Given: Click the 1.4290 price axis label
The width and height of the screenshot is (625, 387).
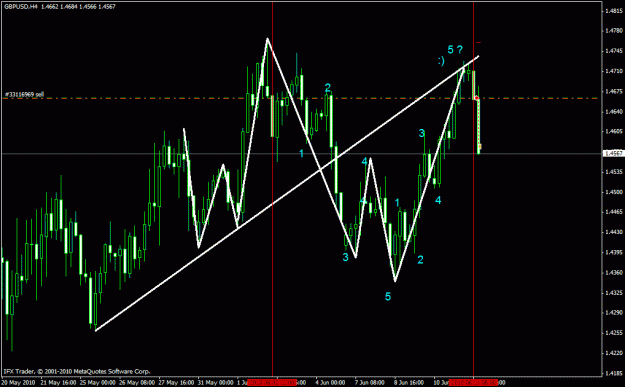Looking at the screenshot, I should (614, 313).
